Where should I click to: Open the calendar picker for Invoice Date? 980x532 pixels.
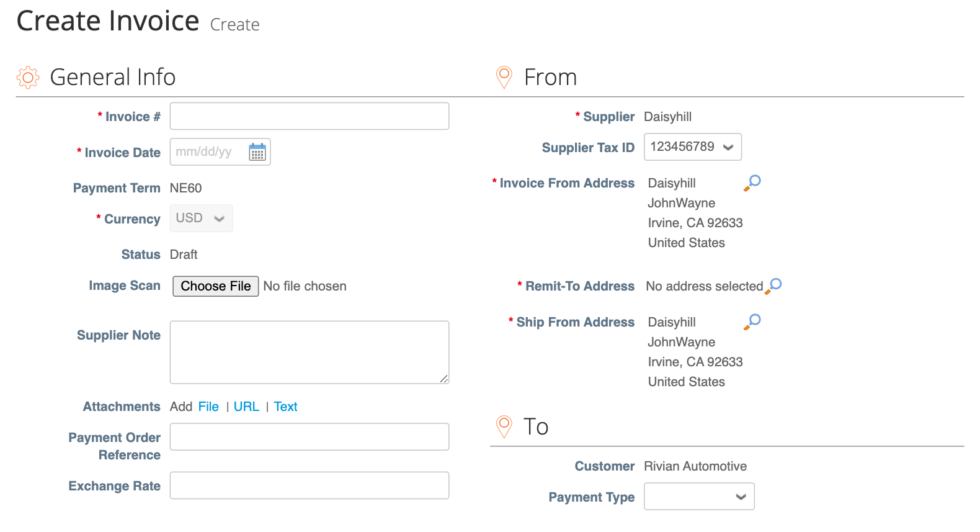[x=257, y=151]
